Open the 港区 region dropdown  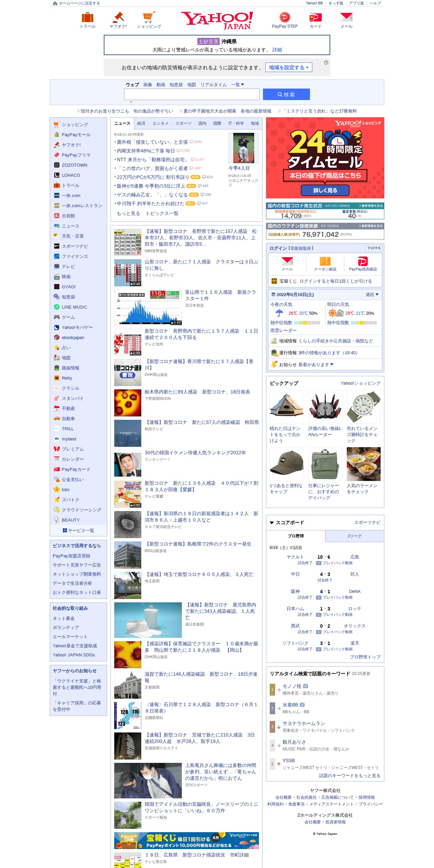(x=372, y=294)
